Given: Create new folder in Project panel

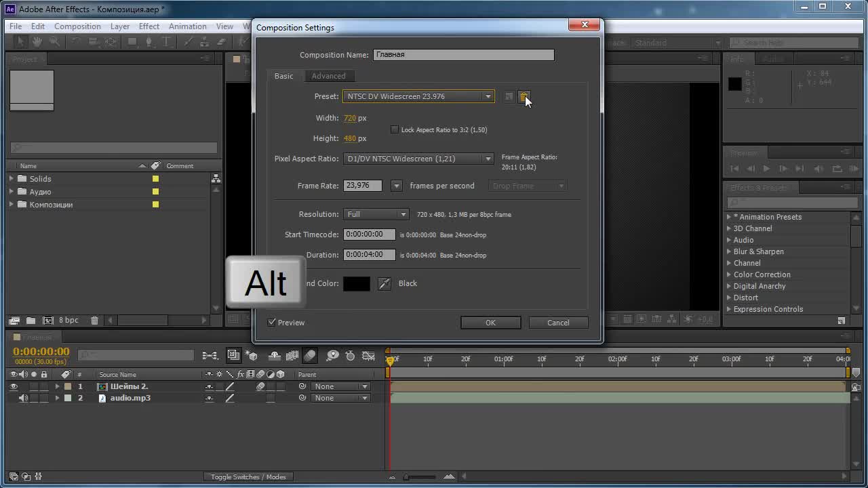Looking at the screenshot, I should (31, 320).
